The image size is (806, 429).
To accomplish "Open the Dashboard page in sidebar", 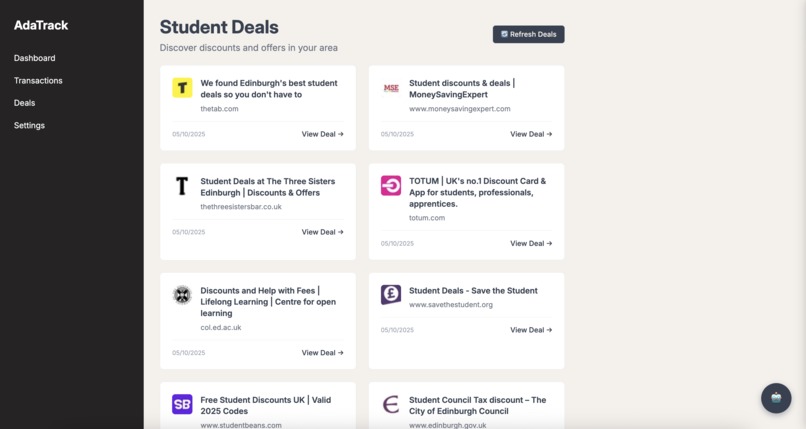I will (34, 58).
